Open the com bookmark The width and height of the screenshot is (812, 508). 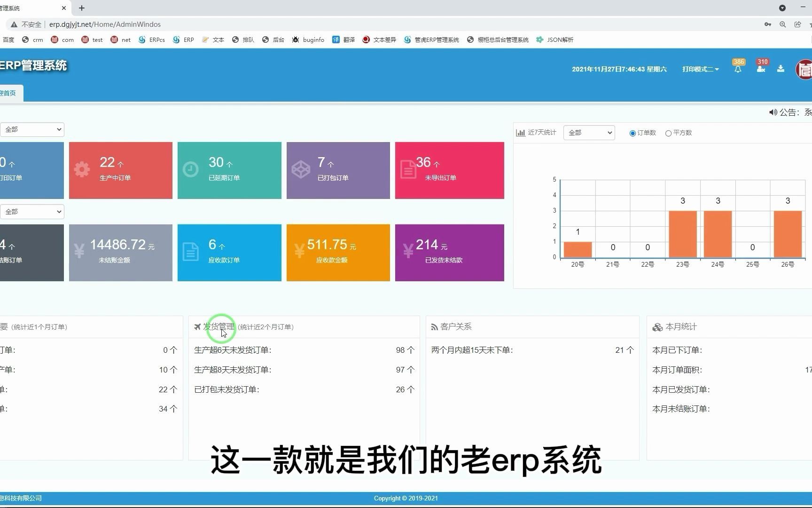click(x=62, y=40)
